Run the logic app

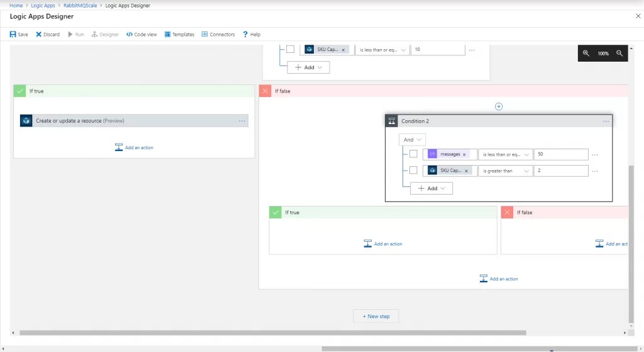76,35
